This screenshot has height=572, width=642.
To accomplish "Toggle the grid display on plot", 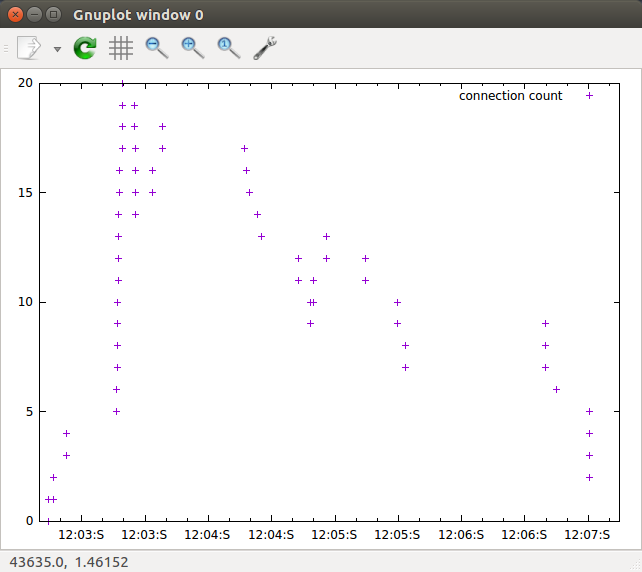I will 121,47.
